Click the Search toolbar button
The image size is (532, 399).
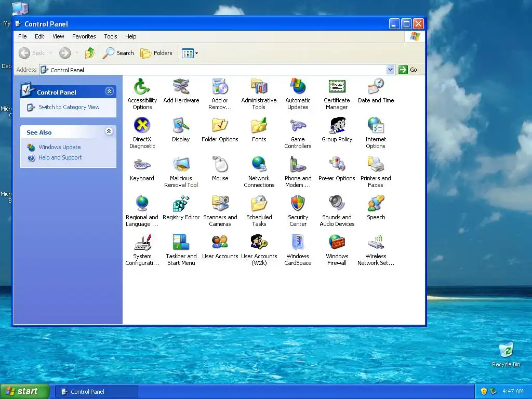(x=118, y=53)
